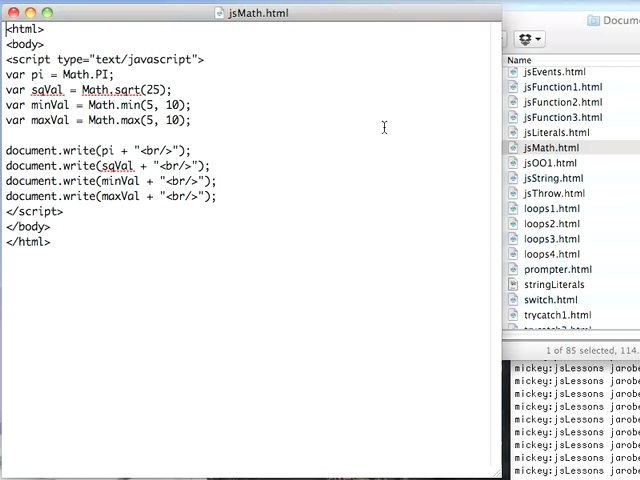Click the file icon next to jsEvents.html
Viewport: 640px width, 480px height.
(513, 72)
